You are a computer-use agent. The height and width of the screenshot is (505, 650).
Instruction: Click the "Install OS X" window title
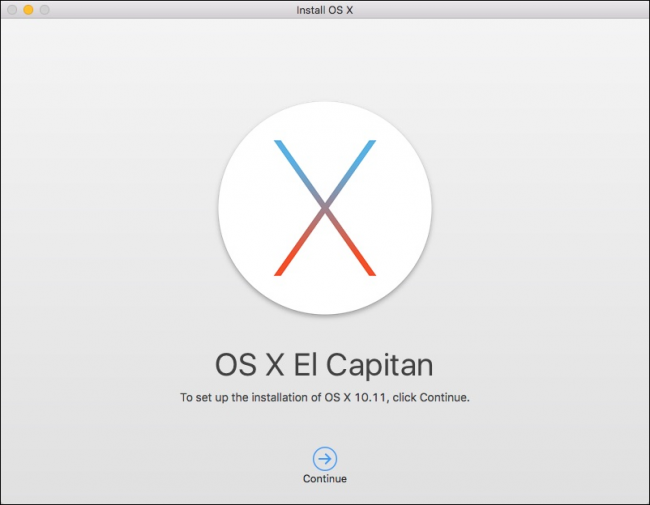[325, 10]
